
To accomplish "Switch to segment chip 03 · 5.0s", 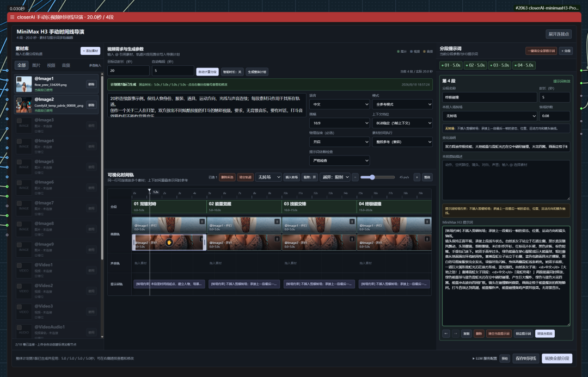I will (499, 65).
